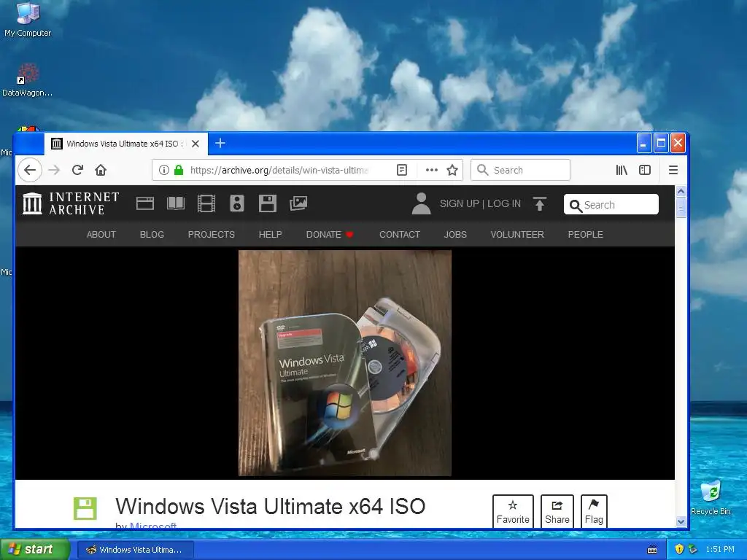Viewport: 747px width, 560px height.
Task: Open CONTACT in the Archive menu
Action: click(400, 234)
